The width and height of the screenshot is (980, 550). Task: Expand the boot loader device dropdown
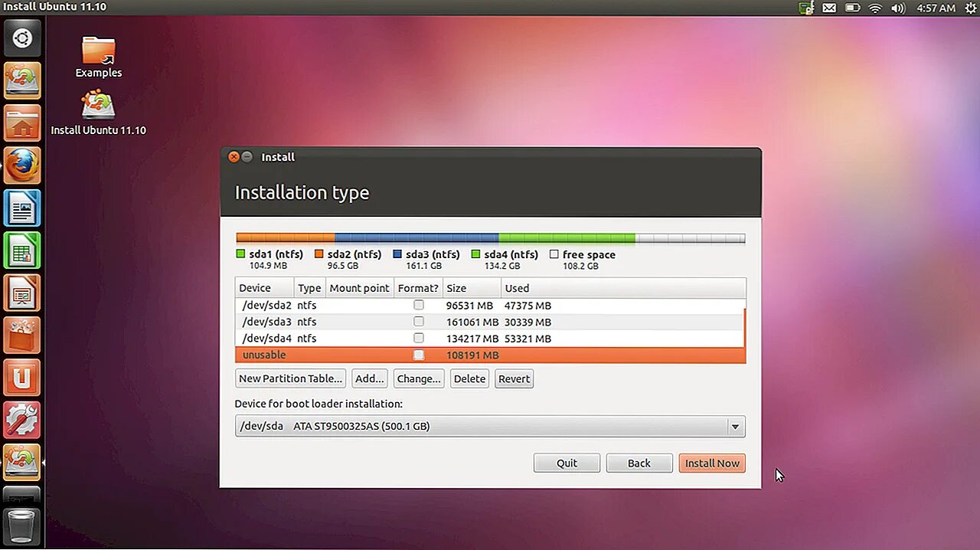point(735,427)
